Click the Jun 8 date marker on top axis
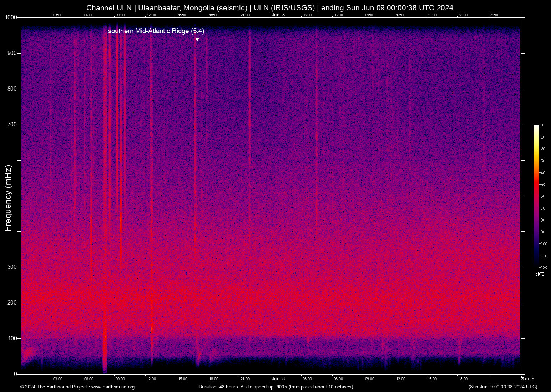Image resolution: width=551 pixels, height=392 pixels. coord(278,15)
